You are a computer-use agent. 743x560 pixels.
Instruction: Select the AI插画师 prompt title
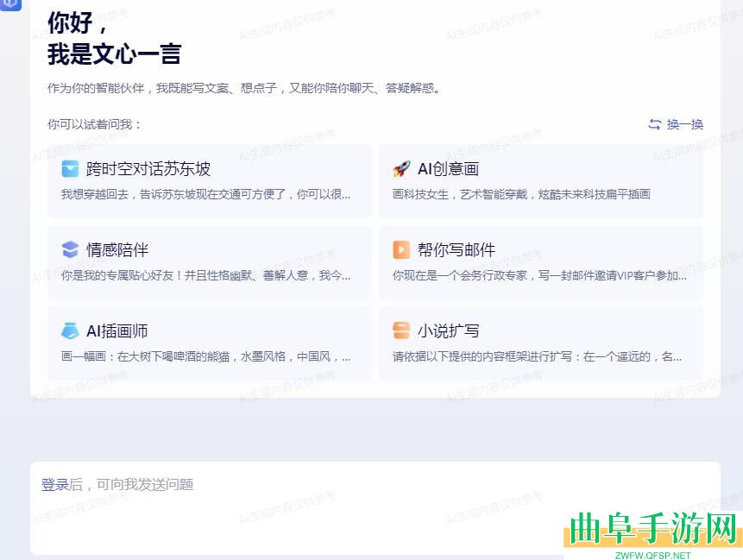(117, 330)
